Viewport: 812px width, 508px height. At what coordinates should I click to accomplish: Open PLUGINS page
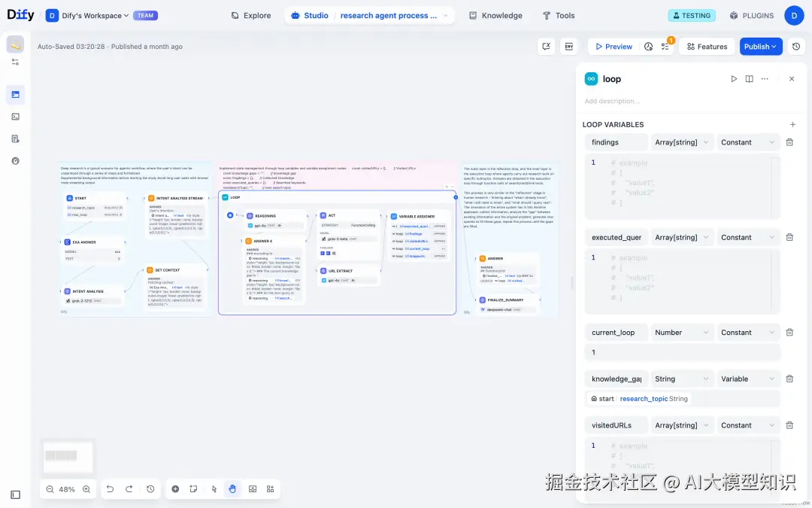[x=751, y=16]
